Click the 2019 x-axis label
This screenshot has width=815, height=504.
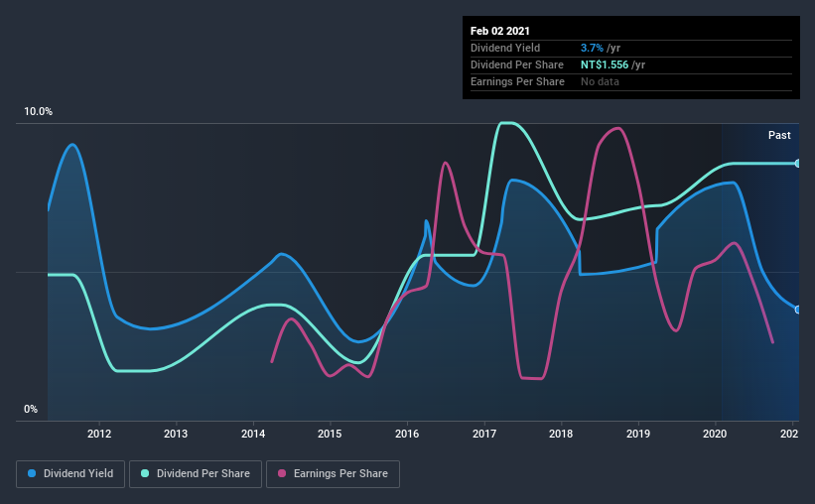(x=638, y=434)
